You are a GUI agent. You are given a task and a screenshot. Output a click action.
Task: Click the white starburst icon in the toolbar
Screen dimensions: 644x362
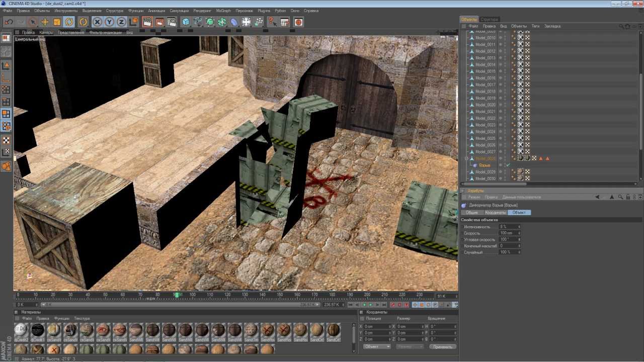247,22
